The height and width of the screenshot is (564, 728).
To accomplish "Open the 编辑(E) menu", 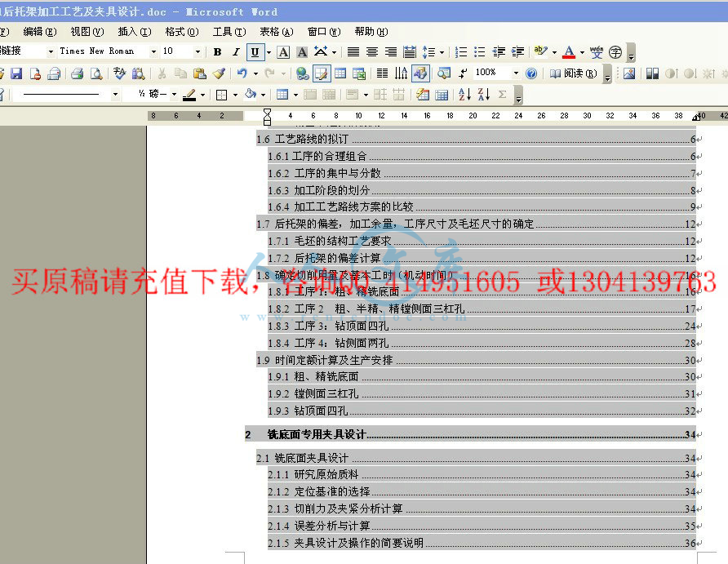I will click(40, 32).
